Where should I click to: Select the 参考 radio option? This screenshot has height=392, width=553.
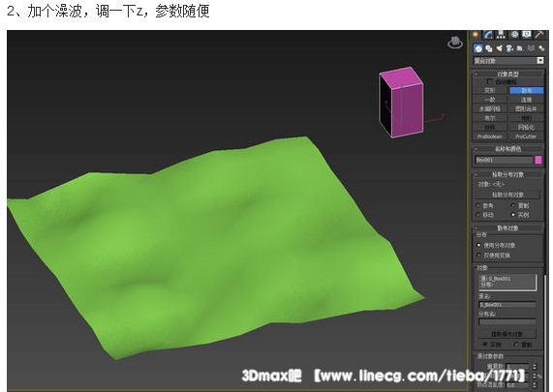click(478, 205)
